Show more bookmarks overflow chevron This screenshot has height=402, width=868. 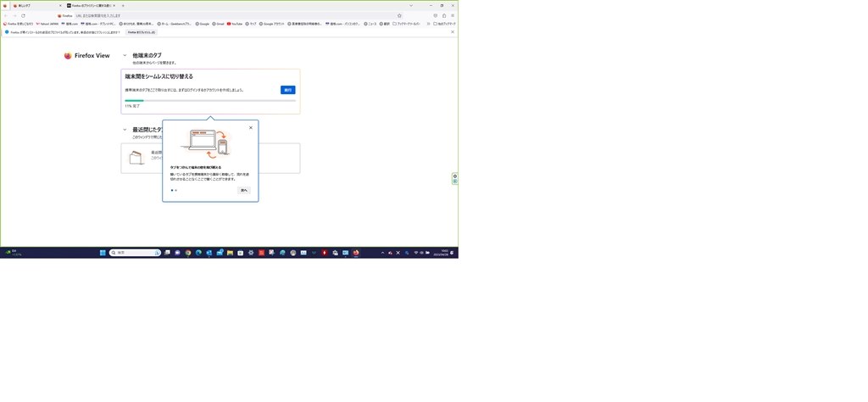click(428, 24)
